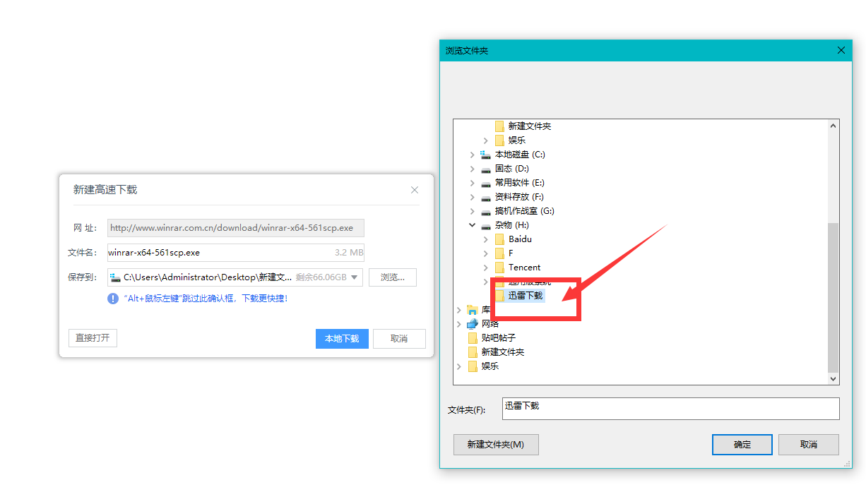
Task: Click the 杂物 (H:) drive icon
Action: click(x=485, y=225)
